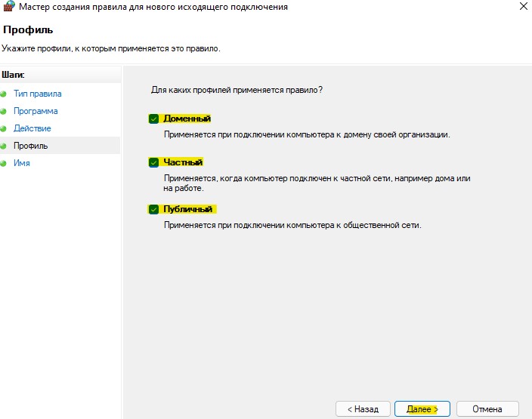Click the Шаги: header
The height and width of the screenshot is (419, 532).
[13, 75]
